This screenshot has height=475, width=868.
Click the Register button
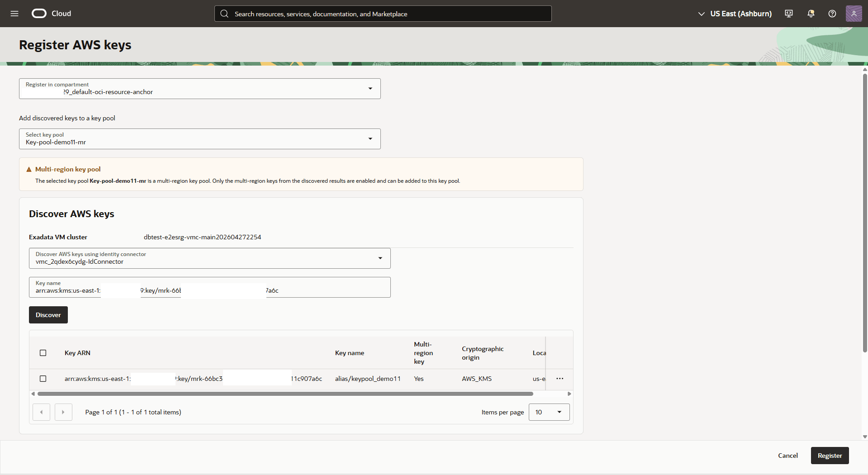click(830, 456)
